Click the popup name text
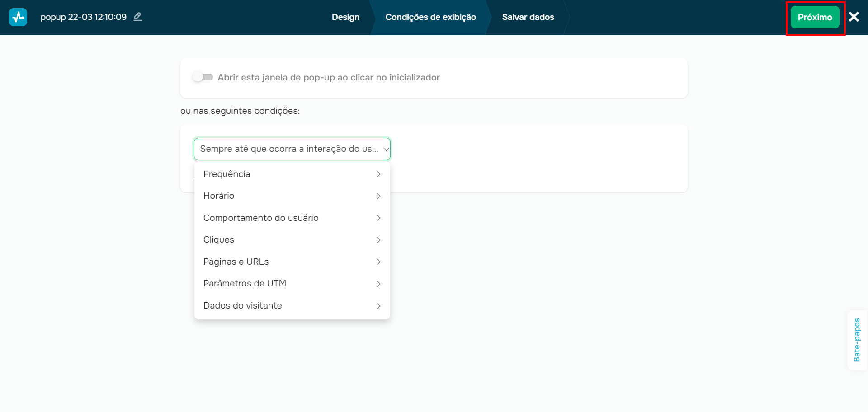Viewport: 868px width, 412px height. 84,17
